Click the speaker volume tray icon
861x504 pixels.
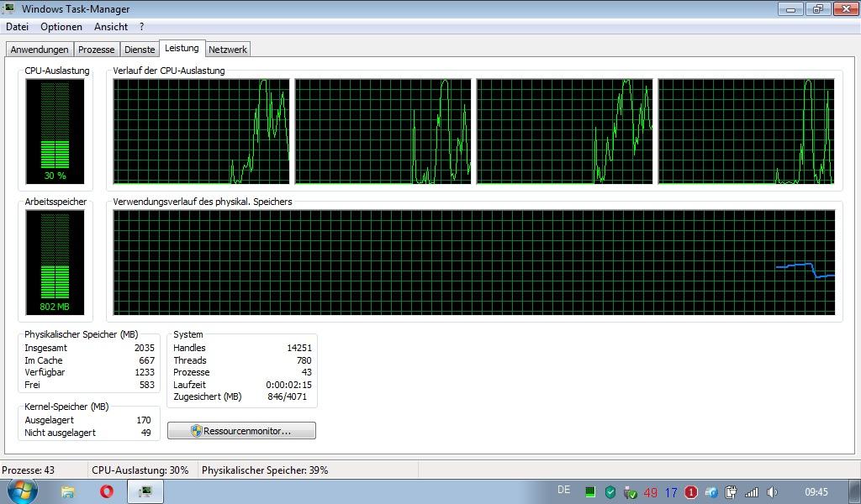(772, 492)
